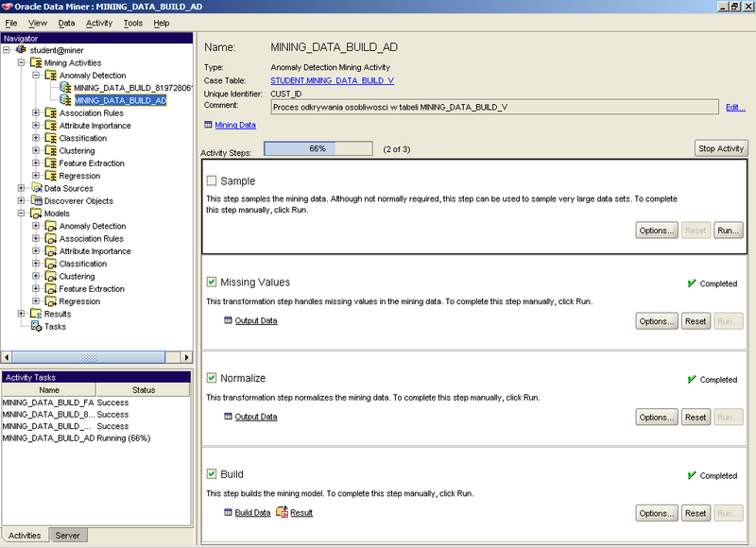Viewport: 756px width, 548px height.
Task: Click the Build Data table icon
Action: coord(228,512)
